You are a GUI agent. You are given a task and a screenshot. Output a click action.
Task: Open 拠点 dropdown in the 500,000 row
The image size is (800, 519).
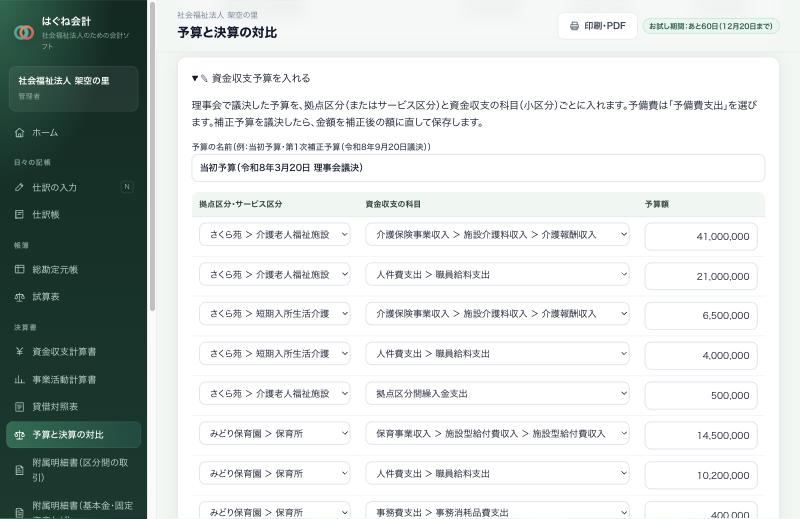click(274, 393)
